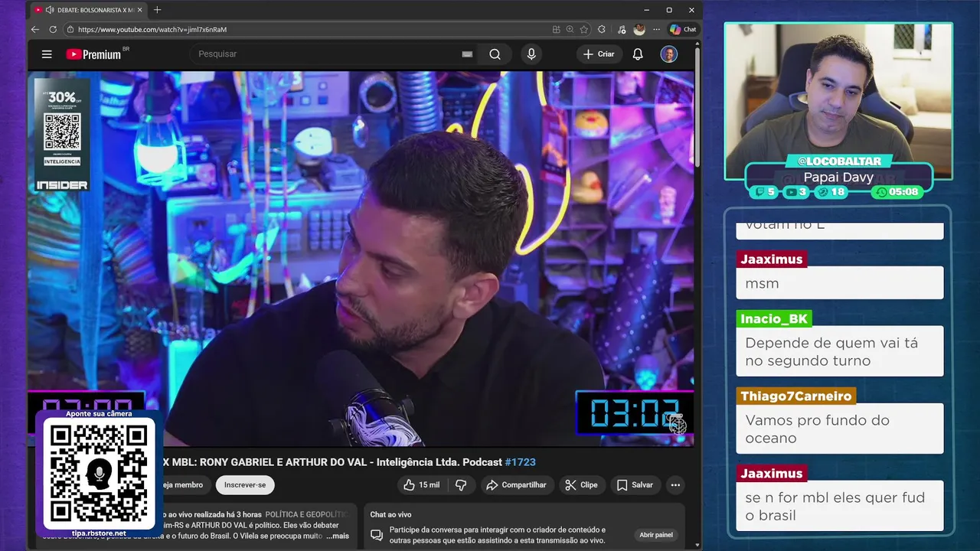Click the browser page vertical scrollbar
This screenshot has height=551, width=980.
(697, 107)
